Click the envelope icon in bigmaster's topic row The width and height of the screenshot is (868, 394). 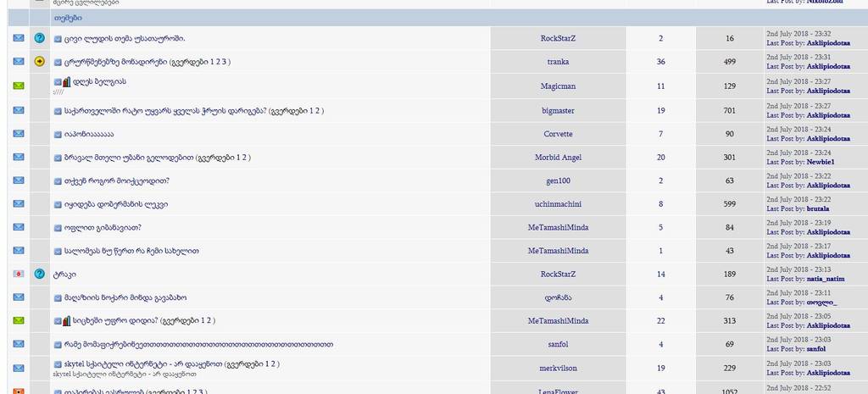click(x=19, y=110)
